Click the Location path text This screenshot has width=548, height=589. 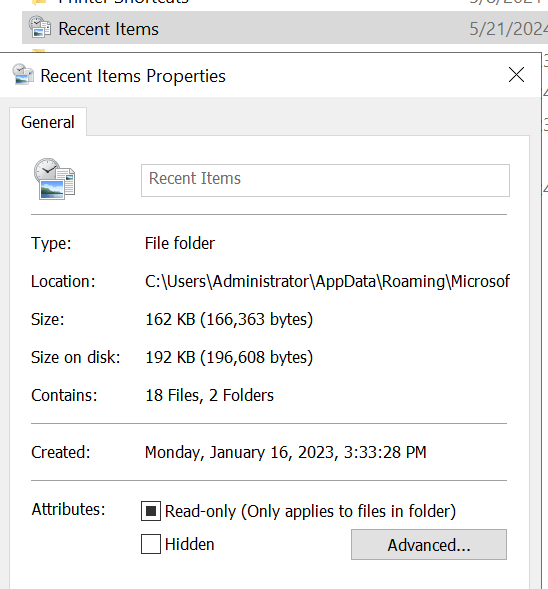click(327, 281)
